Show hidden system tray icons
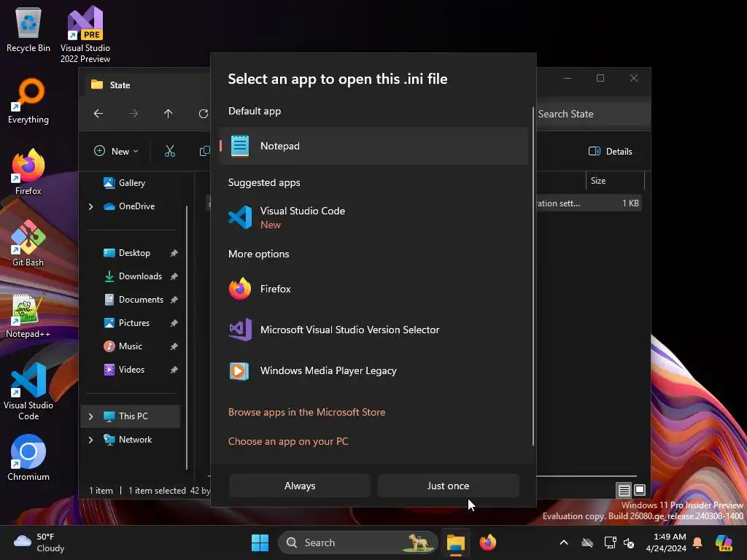Screen dimensions: 747x560 pos(564,542)
